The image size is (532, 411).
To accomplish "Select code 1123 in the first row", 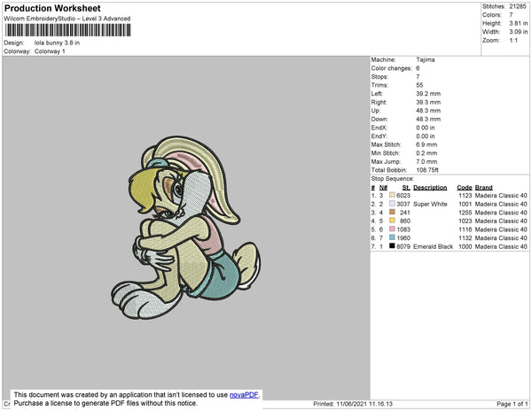I will [465, 196].
